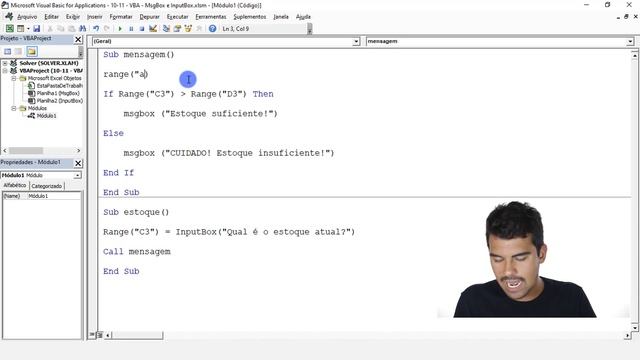Collapse Microsoft Excel Objetos folder
The width and height of the screenshot is (640, 360).
click(13, 78)
